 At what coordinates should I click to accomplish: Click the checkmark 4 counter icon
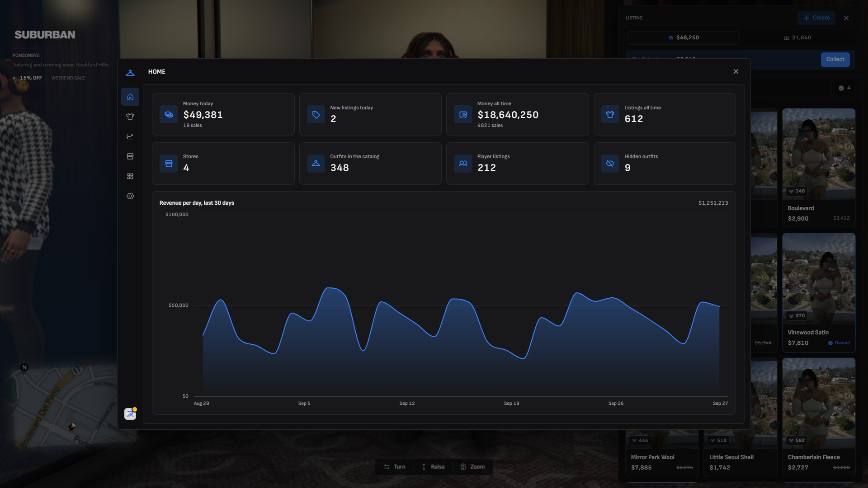click(841, 88)
